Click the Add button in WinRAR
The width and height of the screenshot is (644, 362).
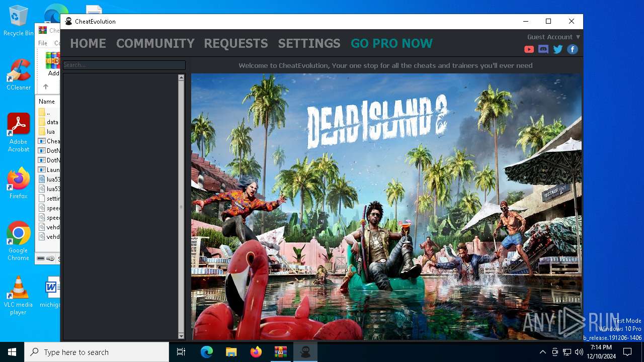[x=53, y=64]
